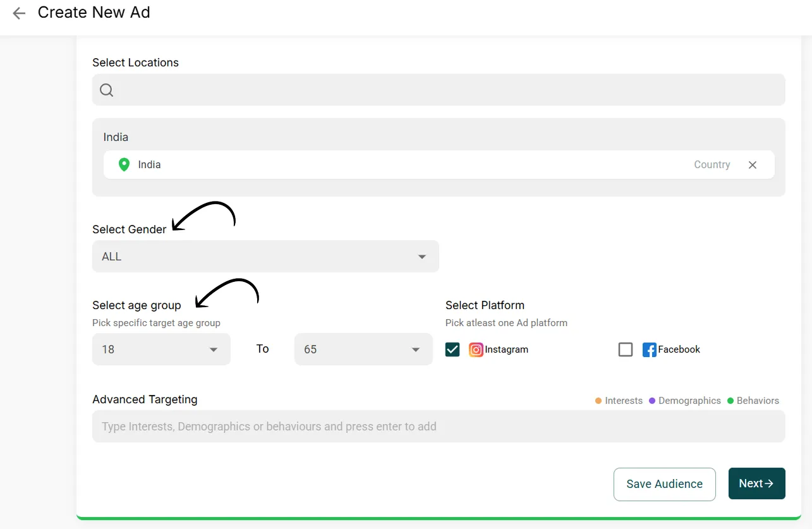Remove the India location with the X

752,165
